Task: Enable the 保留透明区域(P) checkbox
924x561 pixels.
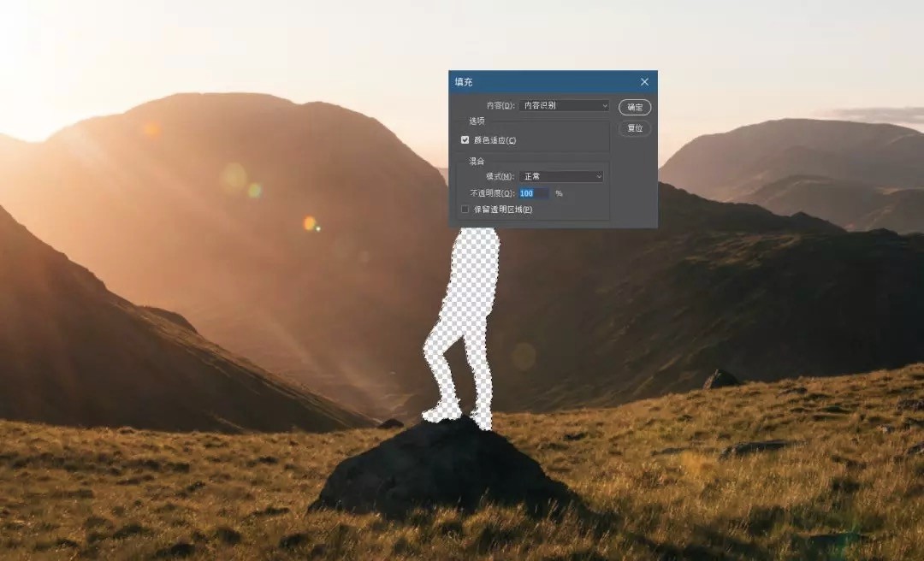Action: point(463,209)
